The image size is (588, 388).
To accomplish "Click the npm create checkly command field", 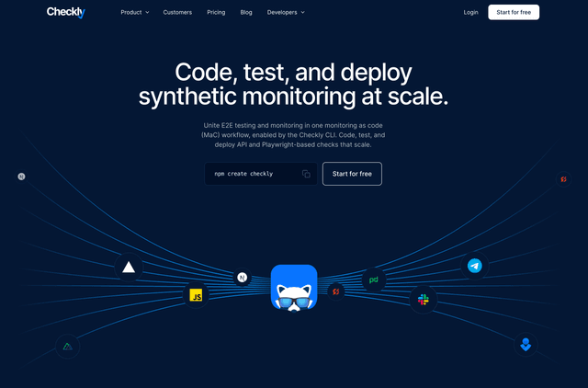I will 261,174.
